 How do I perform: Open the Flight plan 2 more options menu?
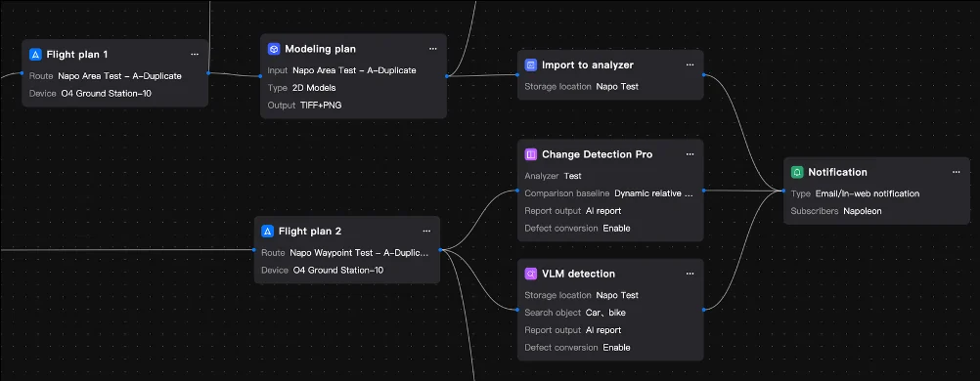[426, 232]
